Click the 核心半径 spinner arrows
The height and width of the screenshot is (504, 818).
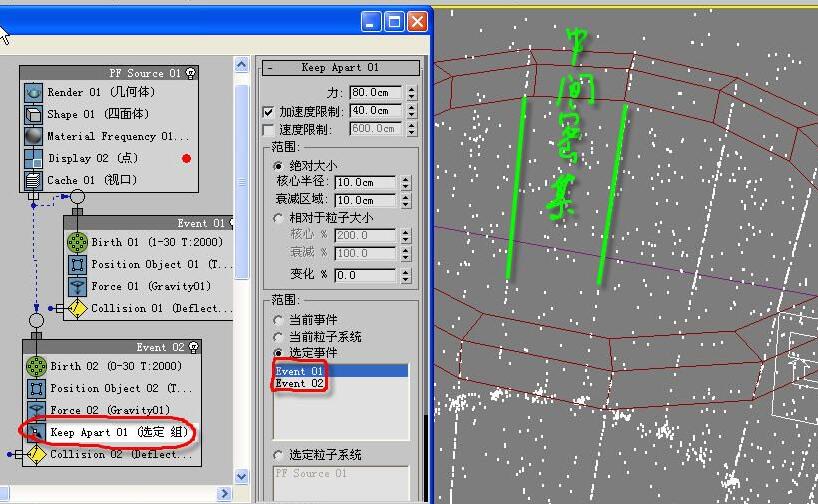(405, 183)
